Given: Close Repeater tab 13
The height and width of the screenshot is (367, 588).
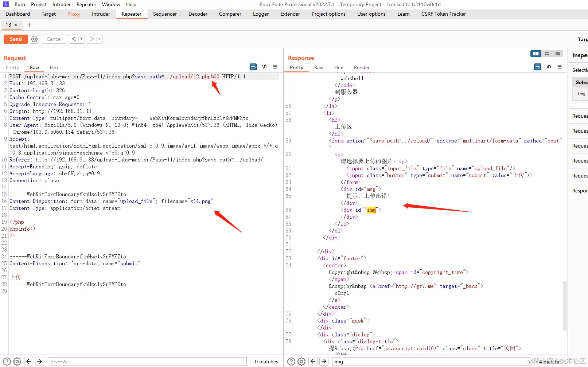Looking at the screenshot, I should 16,25.
